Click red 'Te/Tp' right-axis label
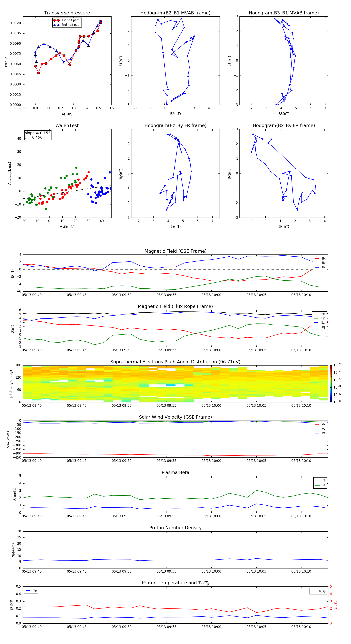The width and height of the screenshot is (351, 644). (x=336, y=605)
